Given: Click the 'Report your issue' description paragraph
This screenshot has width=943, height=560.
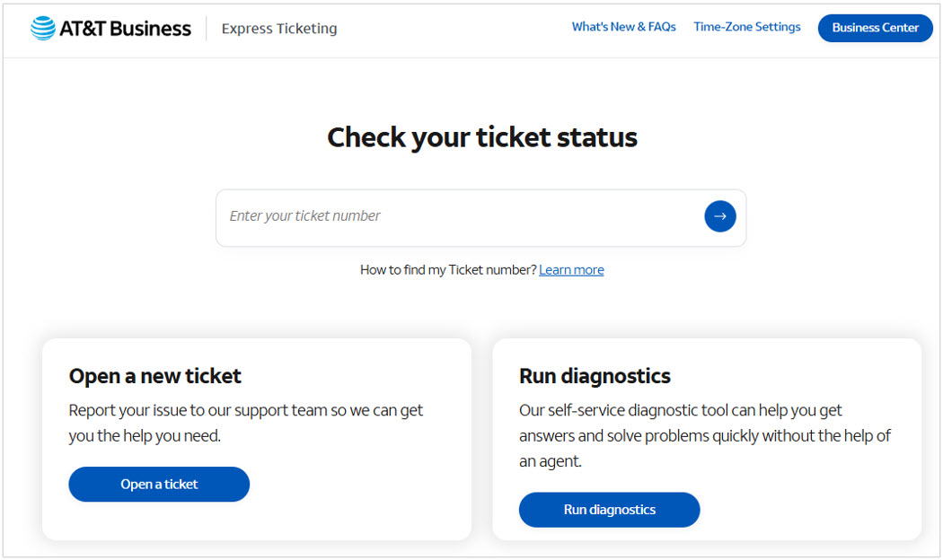Looking at the screenshot, I should pos(245,423).
